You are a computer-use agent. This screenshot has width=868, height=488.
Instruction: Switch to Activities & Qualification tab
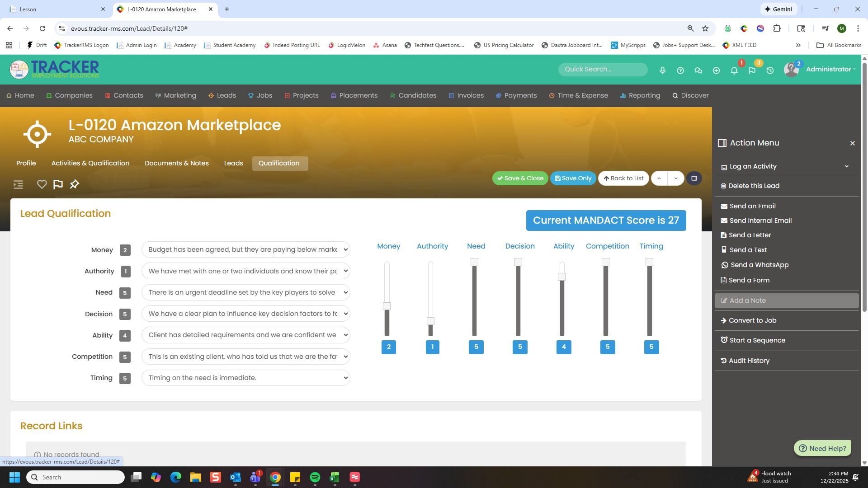click(x=90, y=163)
